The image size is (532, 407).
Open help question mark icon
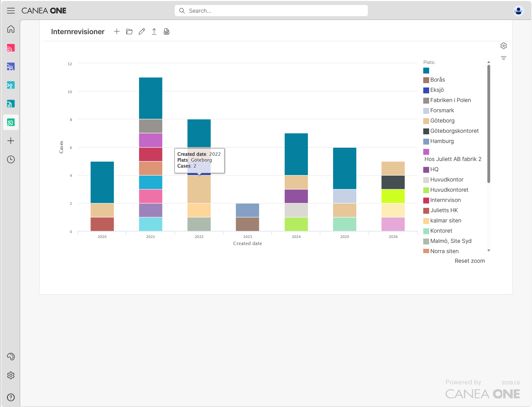pos(11,397)
